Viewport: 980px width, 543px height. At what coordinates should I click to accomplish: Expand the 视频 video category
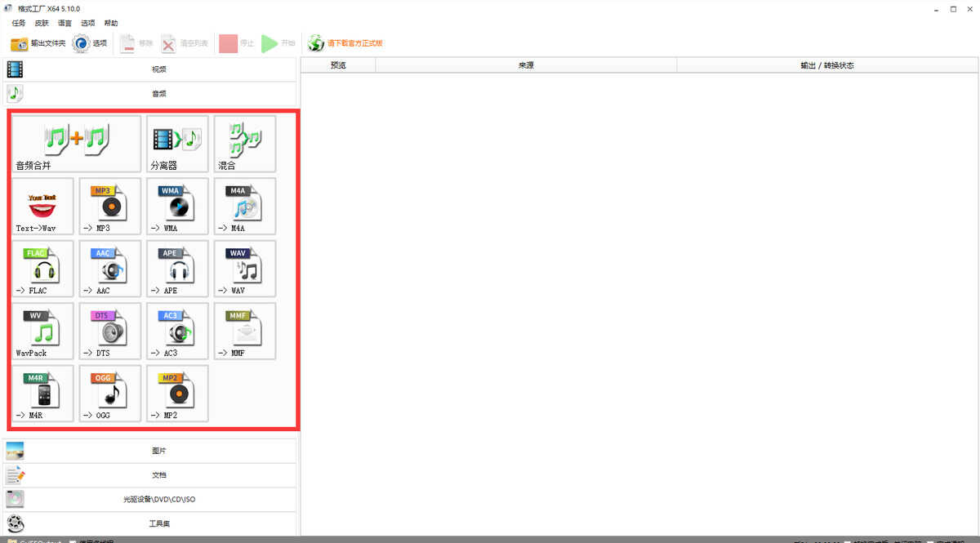coord(152,69)
